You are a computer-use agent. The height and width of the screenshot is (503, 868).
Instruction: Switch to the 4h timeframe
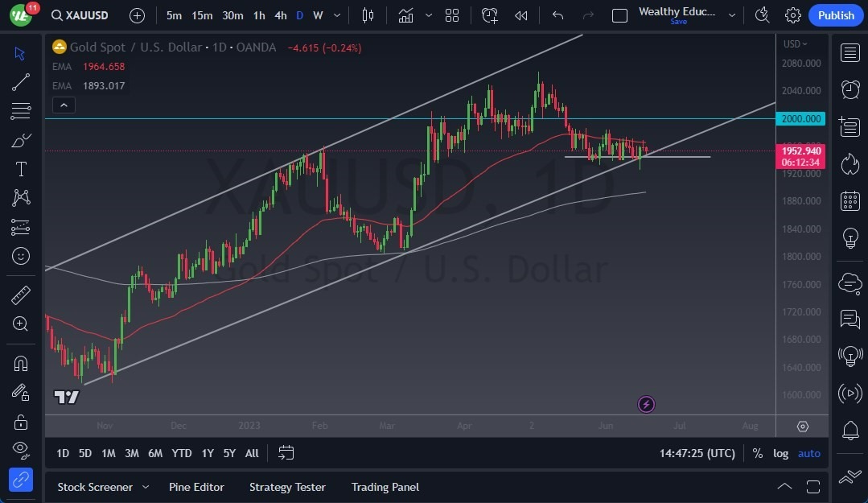coord(281,15)
